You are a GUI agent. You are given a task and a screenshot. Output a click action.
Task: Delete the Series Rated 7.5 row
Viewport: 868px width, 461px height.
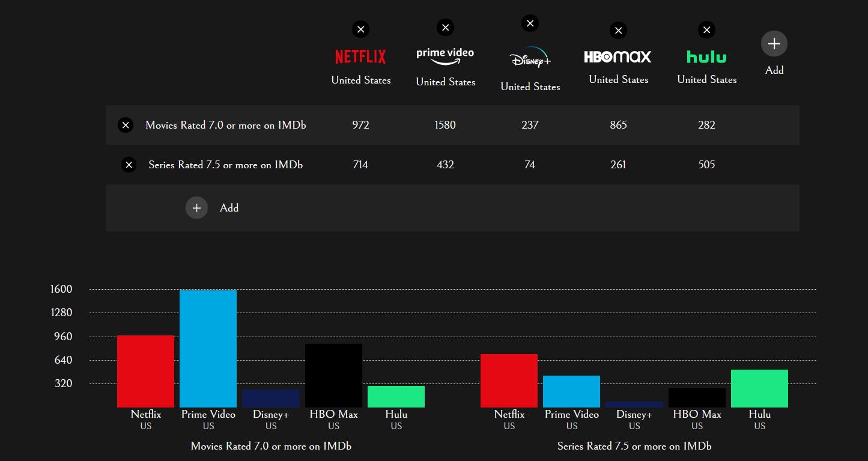pos(129,165)
